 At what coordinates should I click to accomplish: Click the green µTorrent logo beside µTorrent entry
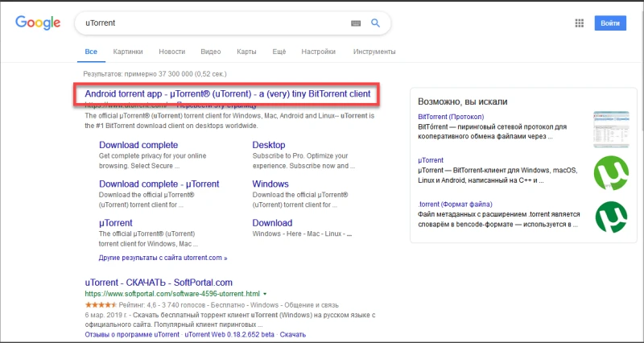[x=610, y=172]
